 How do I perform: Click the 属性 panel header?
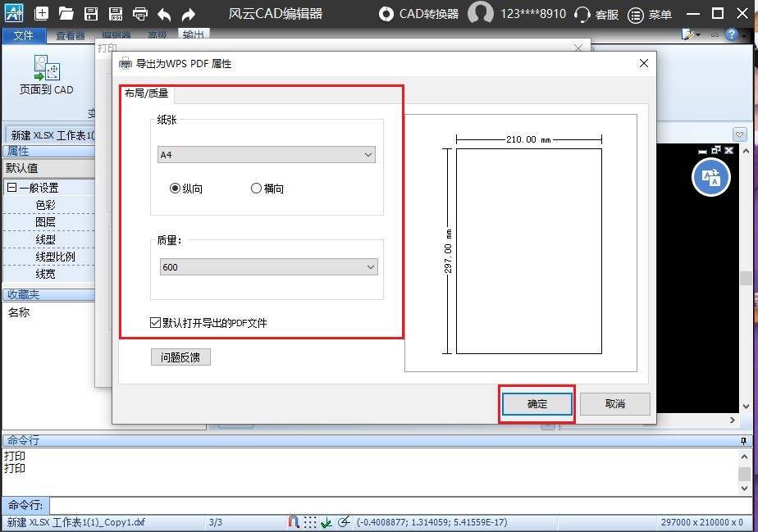coord(49,151)
